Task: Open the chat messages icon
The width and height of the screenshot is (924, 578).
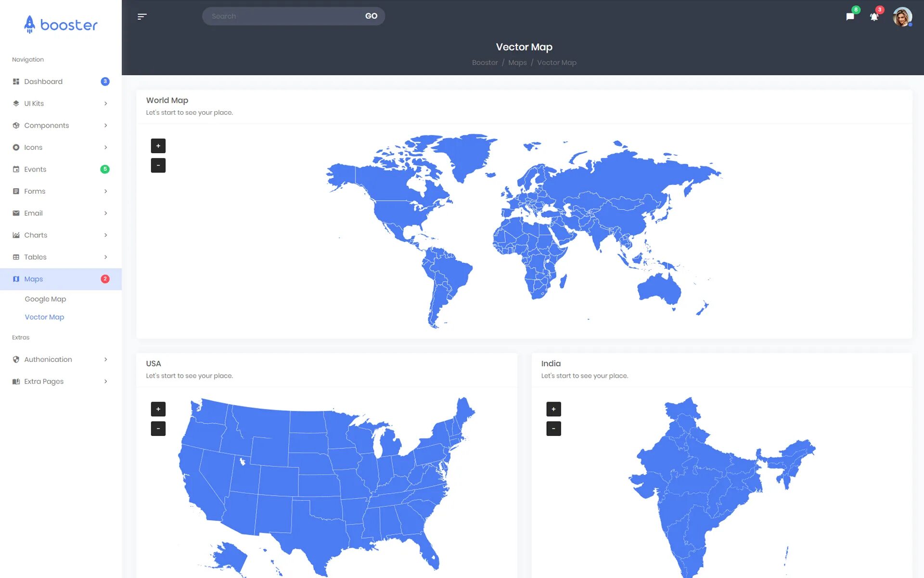Action: tap(850, 17)
